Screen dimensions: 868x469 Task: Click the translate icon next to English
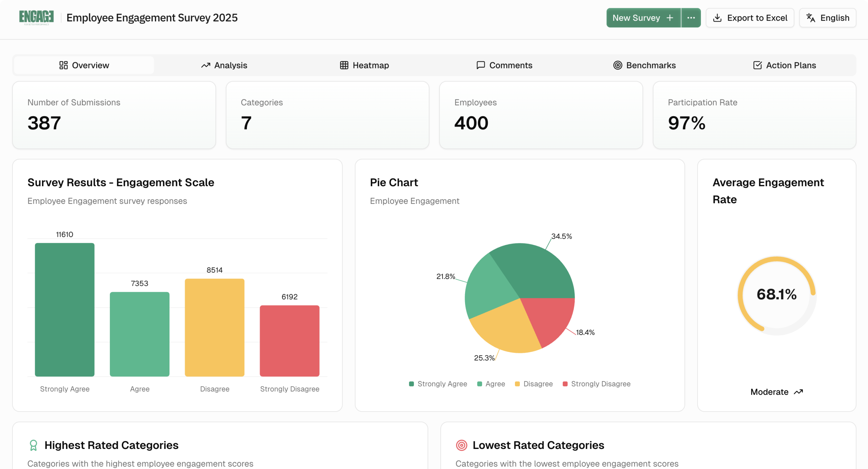point(811,18)
